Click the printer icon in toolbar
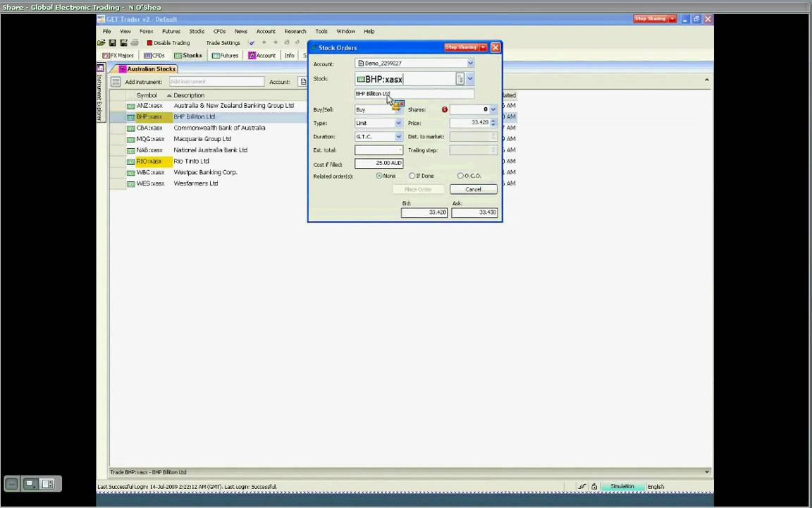The width and height of the screenshot is (812, 508). 135,43
